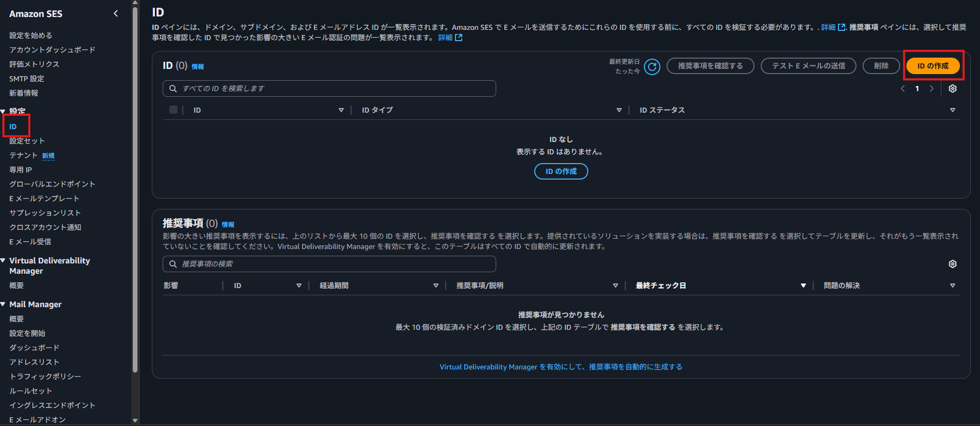Click the テスト E メールの送信 button

click(808, 66)
